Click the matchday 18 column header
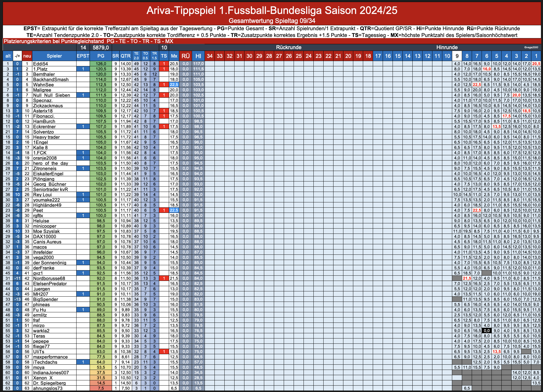The image size is (543, 392). 368,56
